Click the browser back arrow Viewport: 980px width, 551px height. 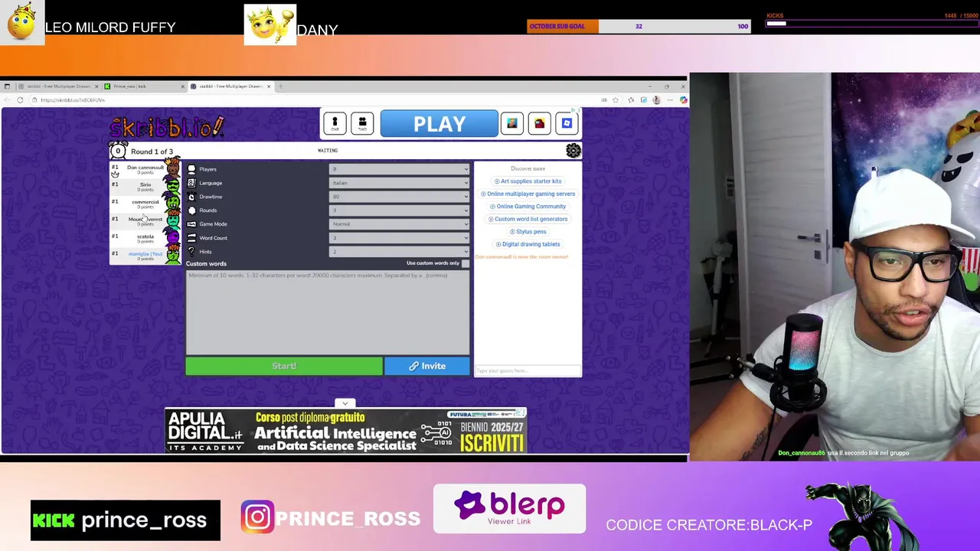7,100
